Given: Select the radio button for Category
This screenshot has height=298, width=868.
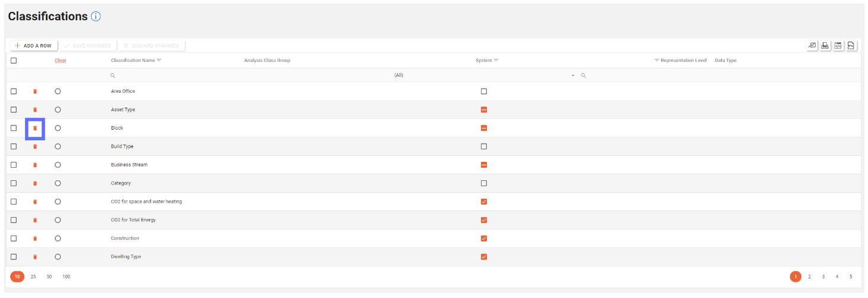Looking at the screenshot, I should [x=58, y=183].
